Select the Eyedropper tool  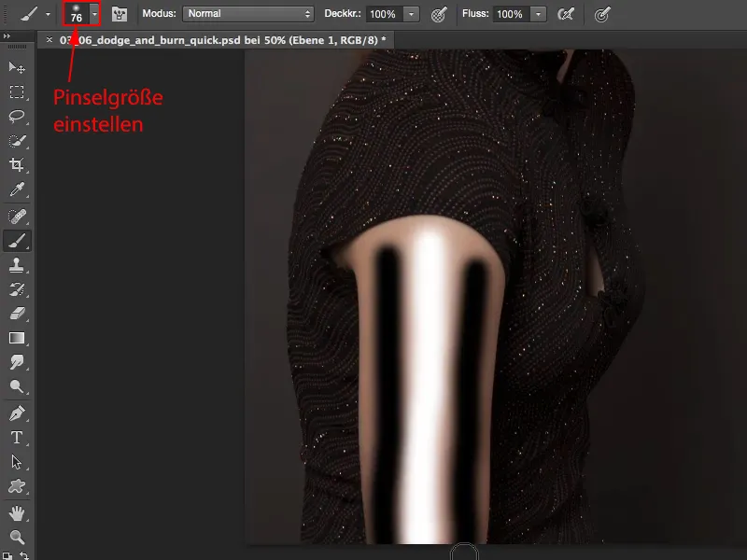17,189
